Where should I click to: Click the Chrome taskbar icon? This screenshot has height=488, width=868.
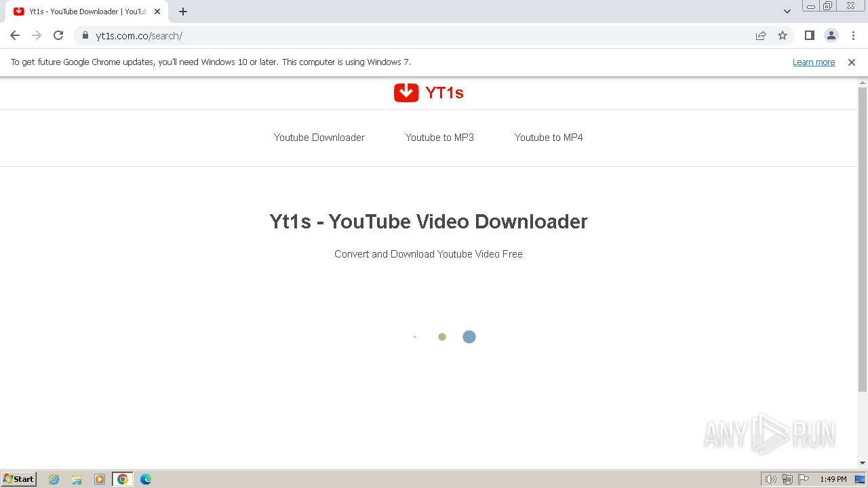(x=123, y=479)
